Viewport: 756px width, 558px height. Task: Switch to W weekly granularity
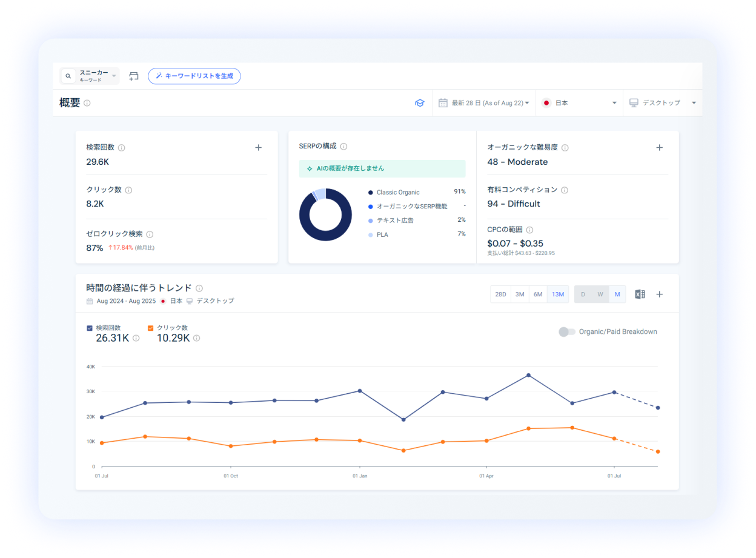pyautogui.click(x=600, y=294)
